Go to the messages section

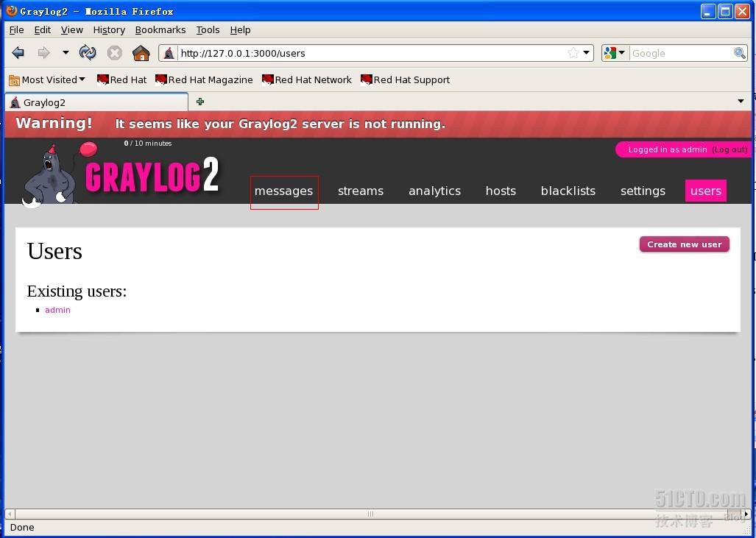[284, 191]
